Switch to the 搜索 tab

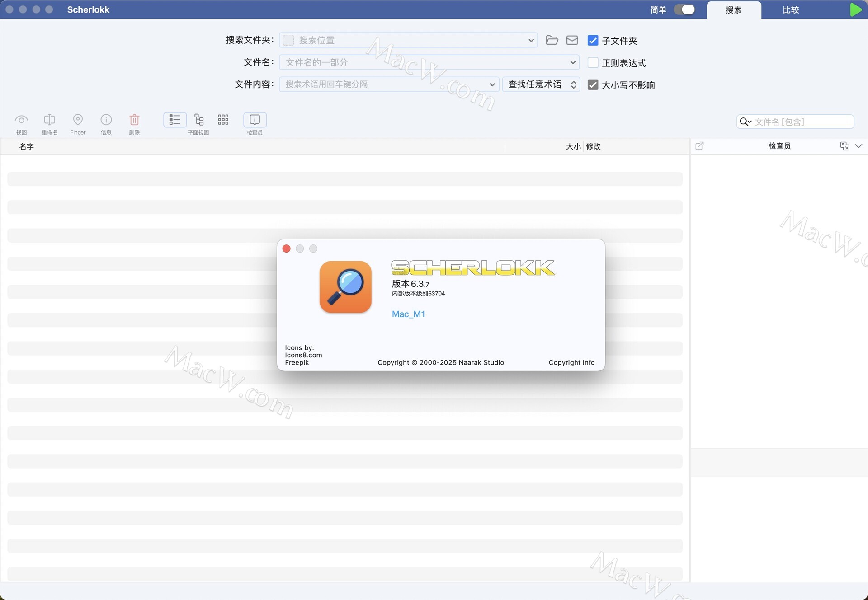(733, 10)
